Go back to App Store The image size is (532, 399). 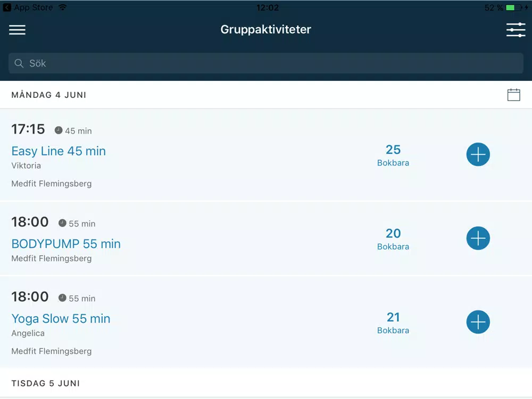(29, 7)
